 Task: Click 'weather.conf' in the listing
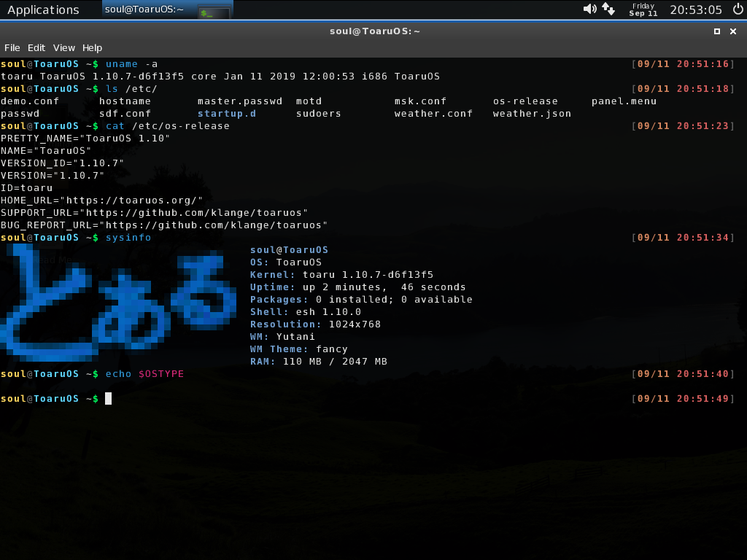433,114
